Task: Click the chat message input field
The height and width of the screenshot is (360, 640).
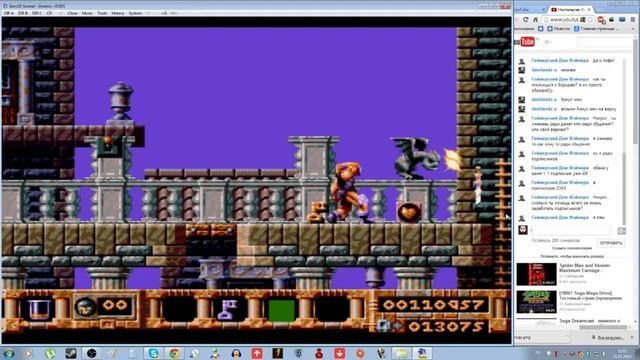Action: [x=571, y=230]
